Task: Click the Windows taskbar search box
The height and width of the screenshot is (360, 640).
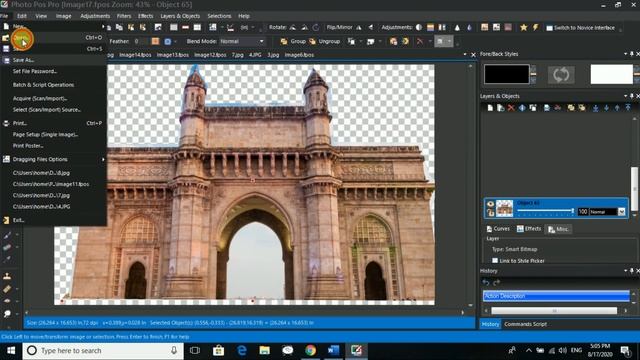Action: [103, 350]
